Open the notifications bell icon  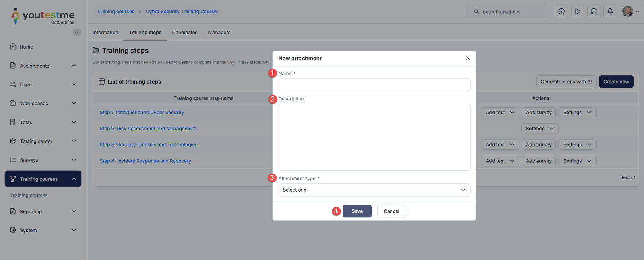pos(610,12)
